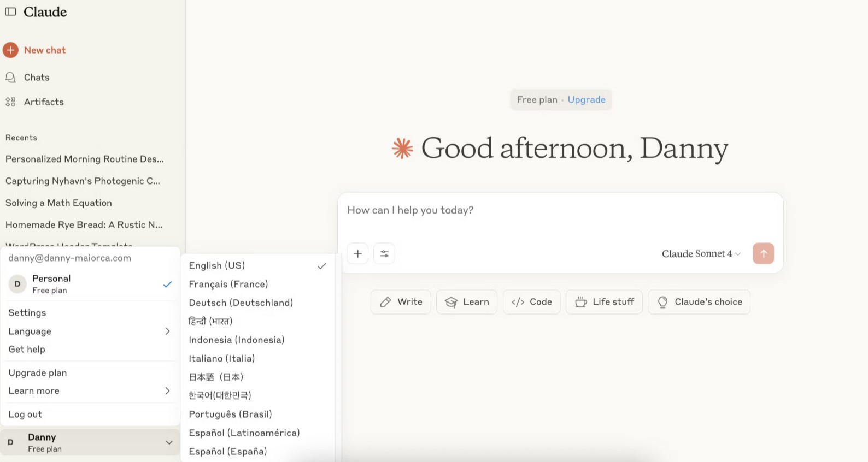Switch language to Français (France)
The width and height of the screenshot is (868, 462).
pyautogui.click(x=228, y=285)
